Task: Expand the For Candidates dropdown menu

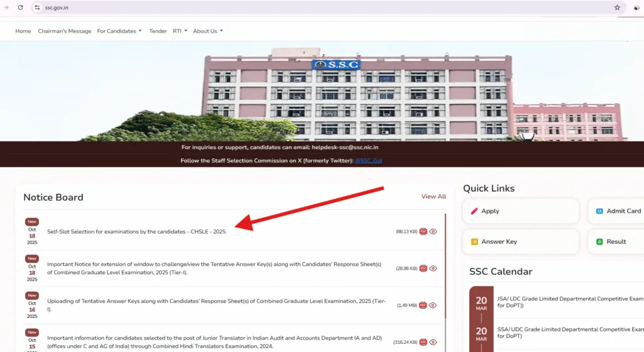Action: coord(119,31)
